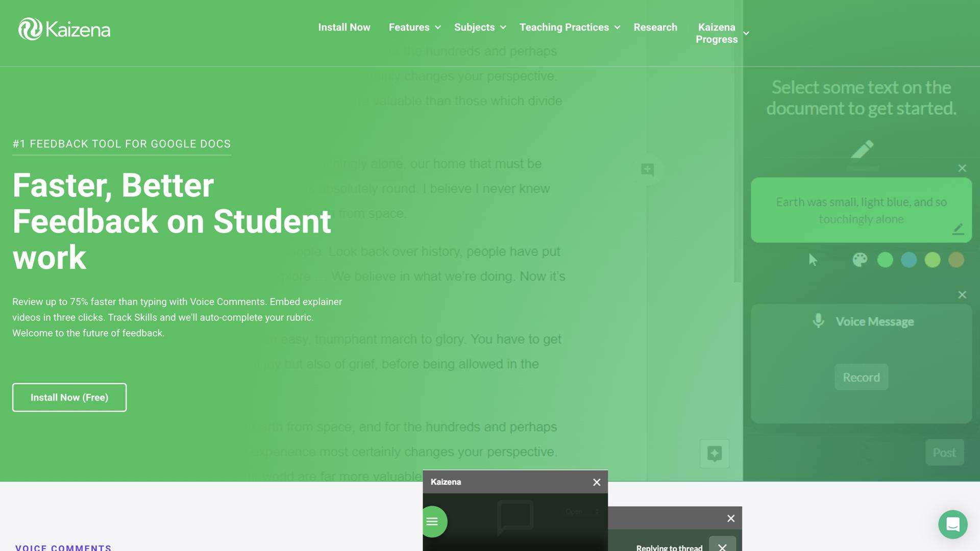
Task: Open the chat support widget icon
Action: tap(952, 524)
